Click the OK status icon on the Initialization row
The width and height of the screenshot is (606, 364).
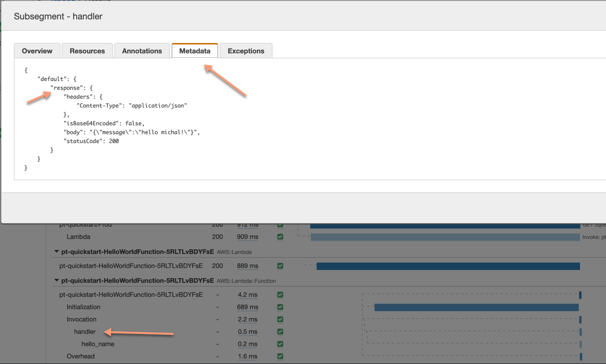tap(280, 307)
